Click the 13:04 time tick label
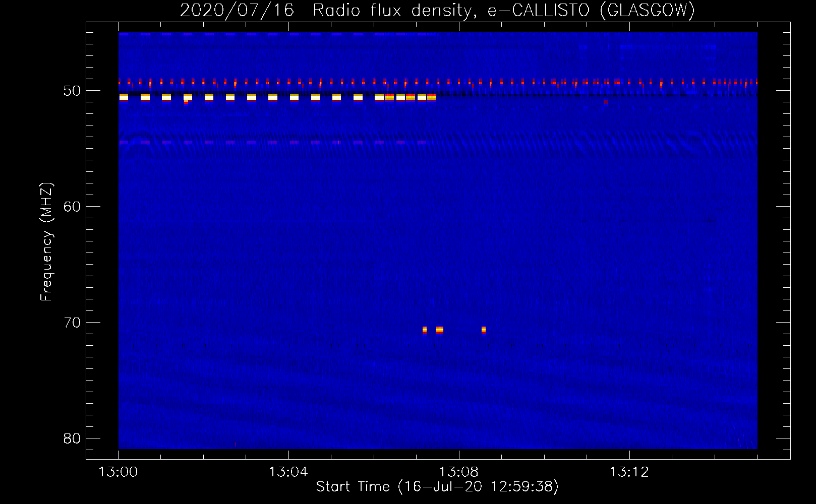Viewport: 816px width, 504px height. pyautogui.click(x=288, y=472)
